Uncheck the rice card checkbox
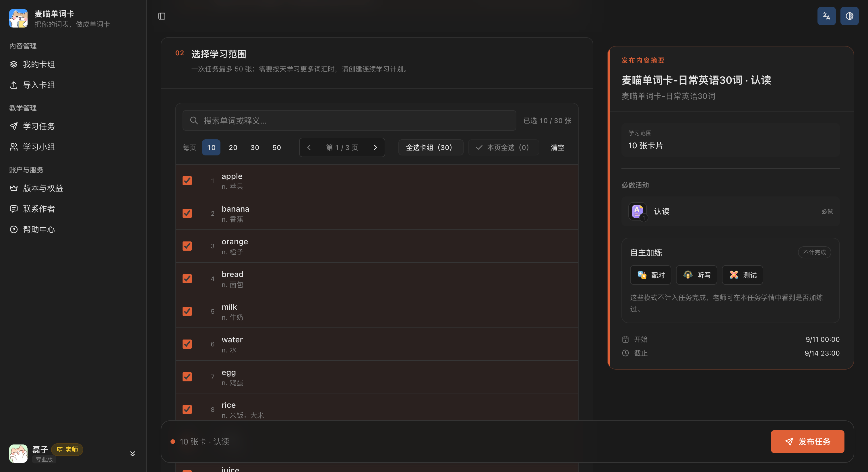 [x=187, y=409]
